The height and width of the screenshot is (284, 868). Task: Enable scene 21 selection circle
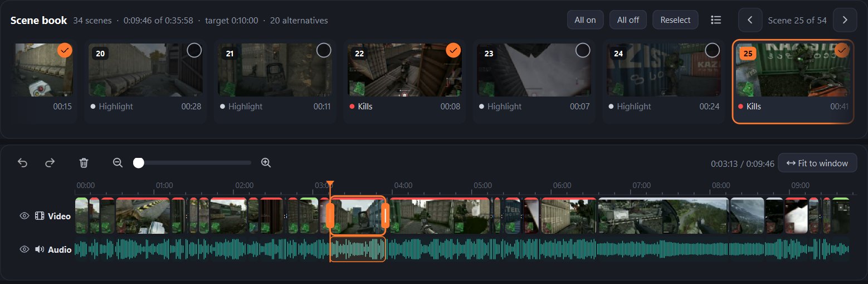324,50
